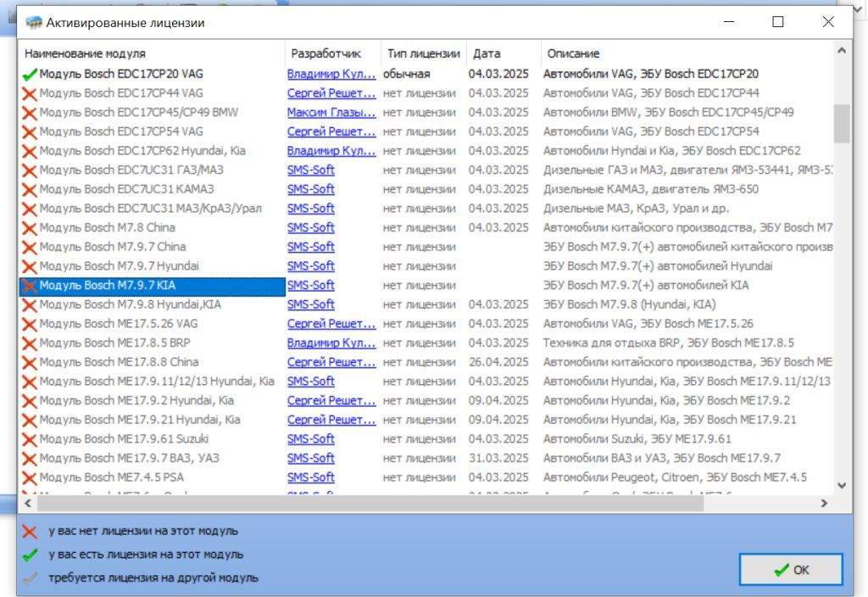
Task: Click description Дизельные КАМАЗ, двигатель ЯМЗ-650
Action: coord(651,189)
